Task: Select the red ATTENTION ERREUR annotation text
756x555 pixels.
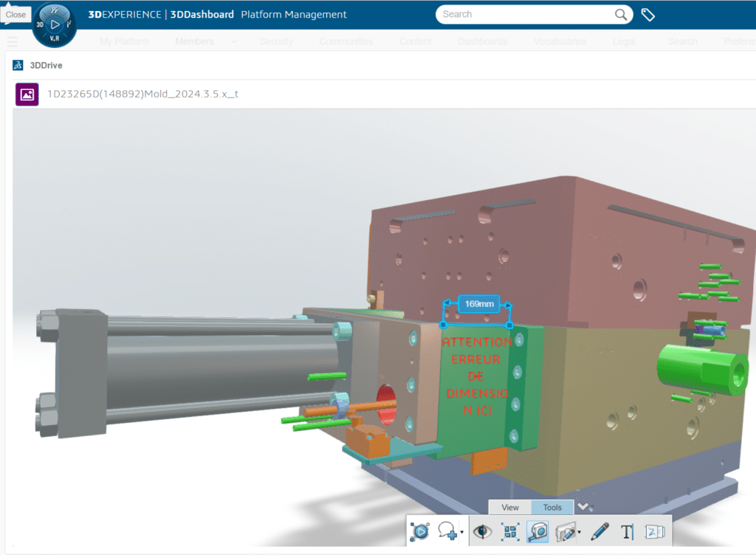Action: pos(478,376)
